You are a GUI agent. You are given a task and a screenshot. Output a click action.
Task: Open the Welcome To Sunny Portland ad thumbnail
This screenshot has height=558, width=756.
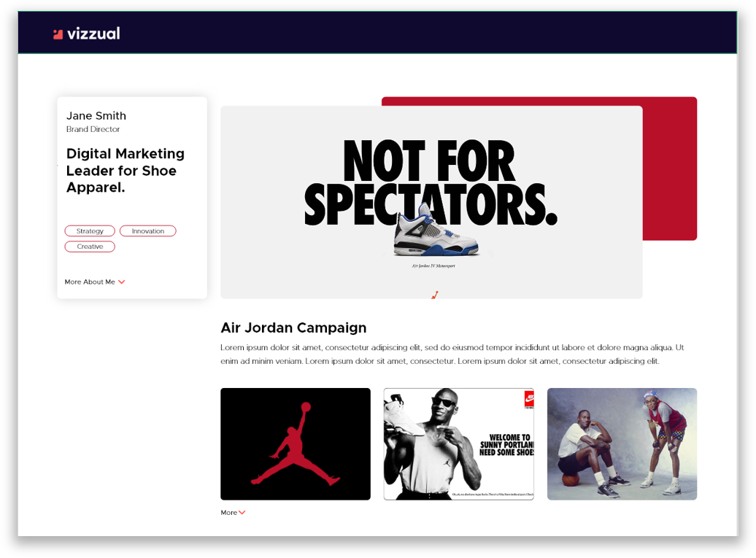click(x=458, y=443)
